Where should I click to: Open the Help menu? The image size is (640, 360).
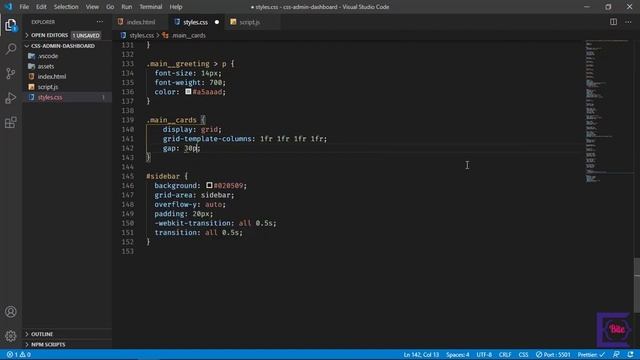(x=176, y=7)
